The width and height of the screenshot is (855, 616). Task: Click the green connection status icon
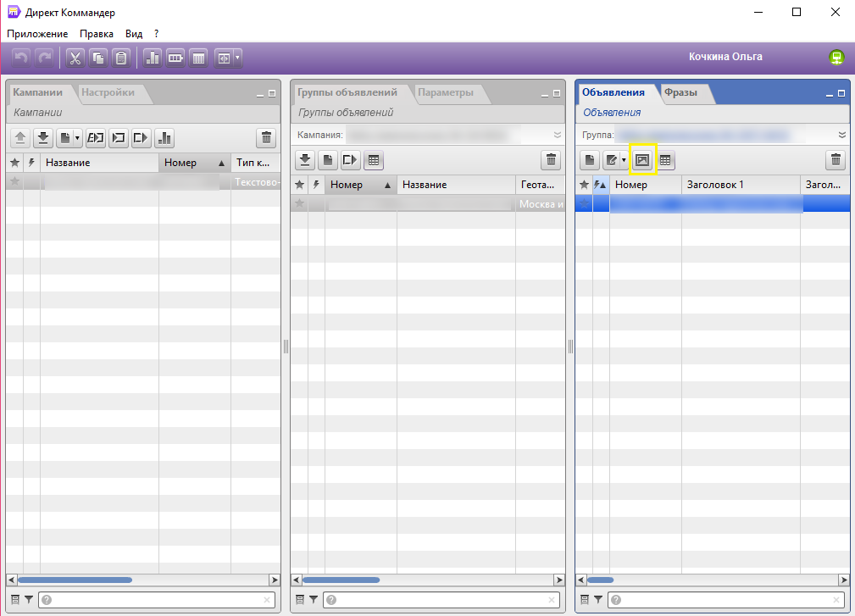click(836, 57)
